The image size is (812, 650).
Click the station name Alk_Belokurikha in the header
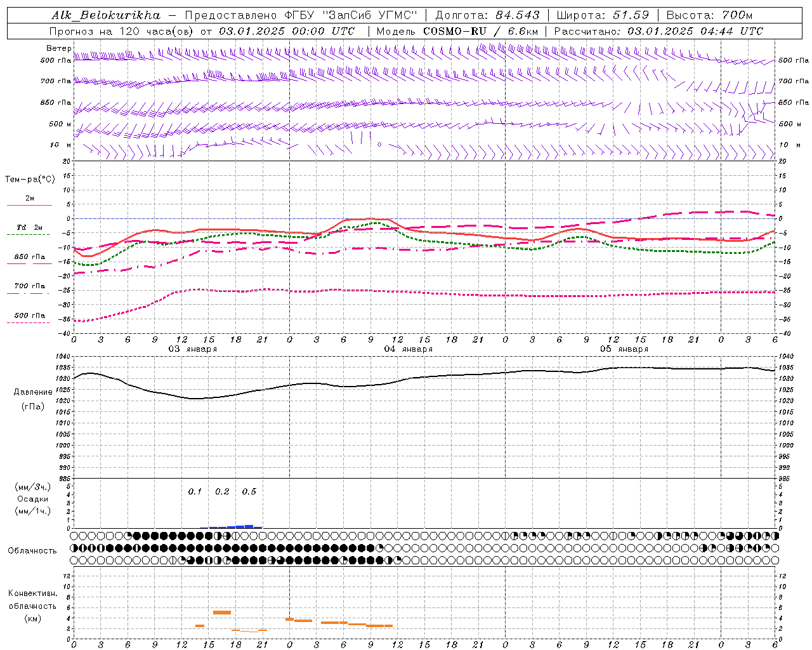[x=106, y=15]
